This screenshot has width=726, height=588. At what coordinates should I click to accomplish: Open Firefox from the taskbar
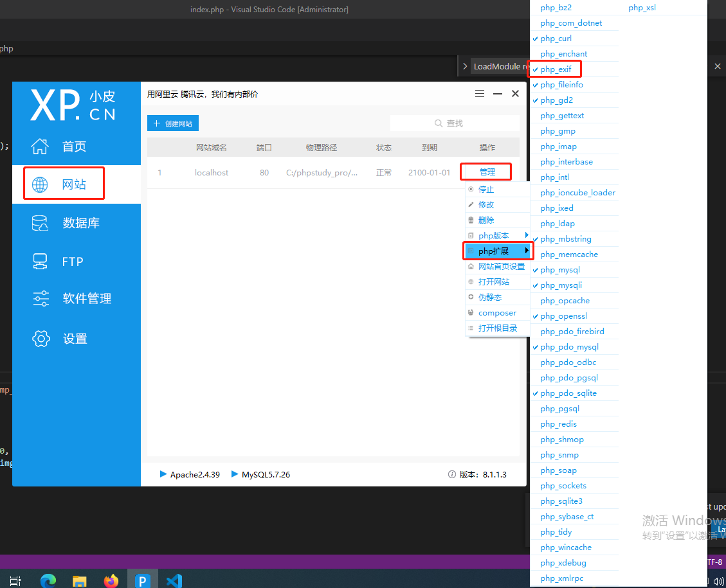pyautogui.click(x=111, y=581)
